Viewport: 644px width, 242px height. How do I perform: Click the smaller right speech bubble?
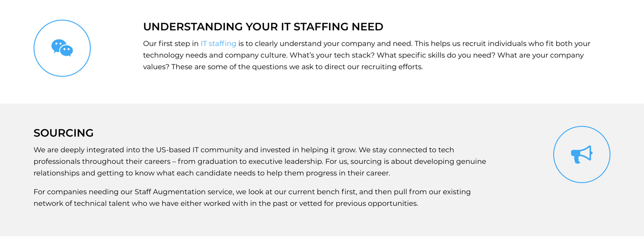(x=67, y=51)
